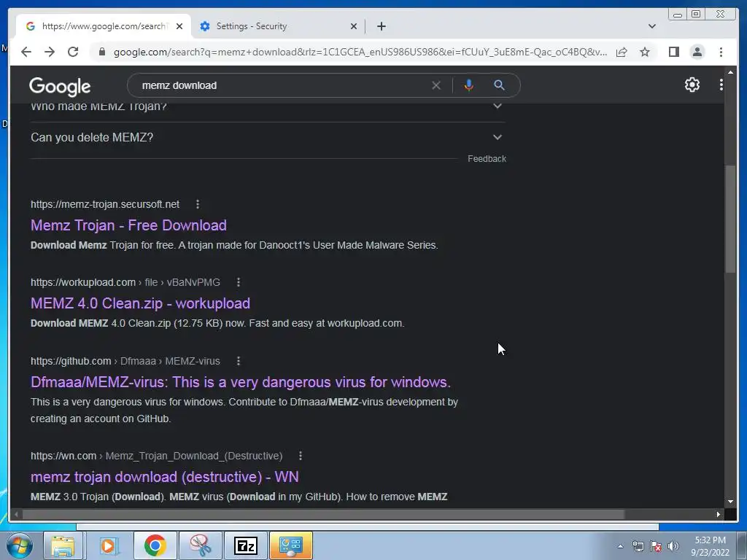Click the vertical scrollbar up arrow
This screenshot has width=747, height=560.
730,72
